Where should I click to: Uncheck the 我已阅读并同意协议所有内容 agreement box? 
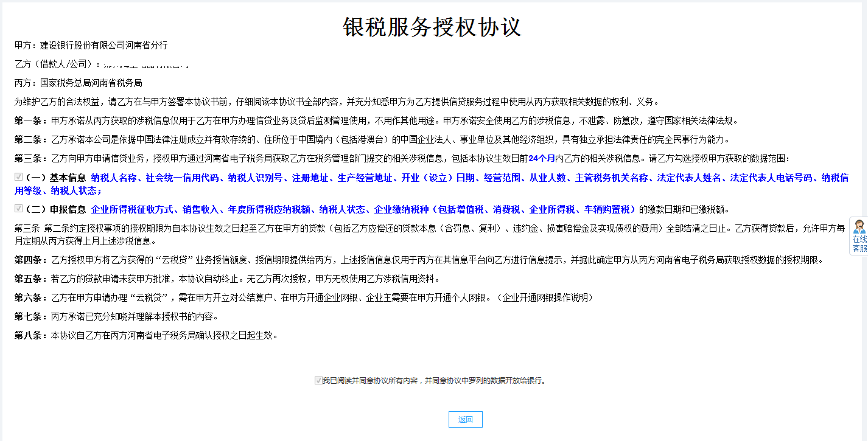(x=317, y=380)
